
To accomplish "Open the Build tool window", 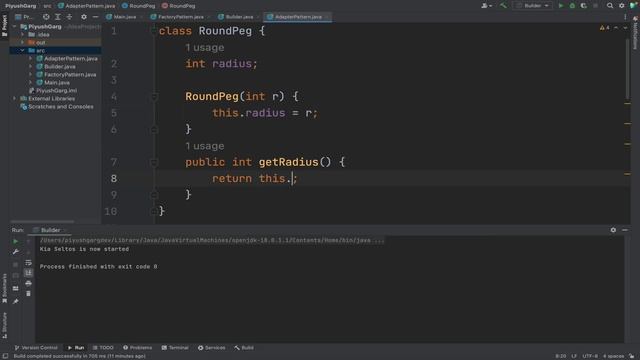I will [x=244, y=348].
